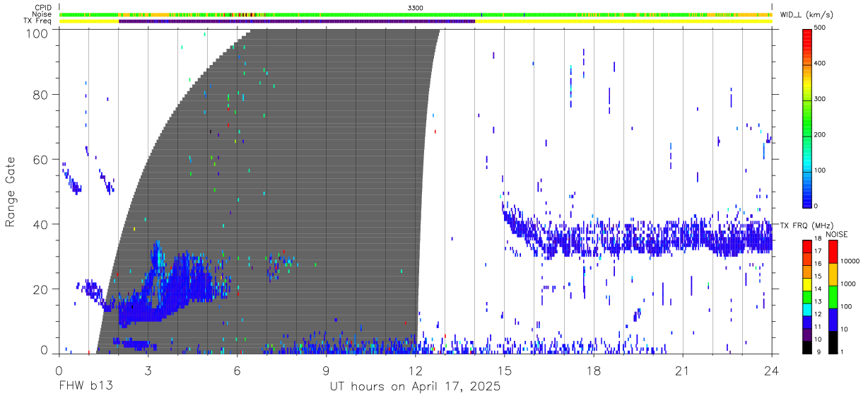
Task: Click the range gate tick label 100
Action: (x=37, y=33)
